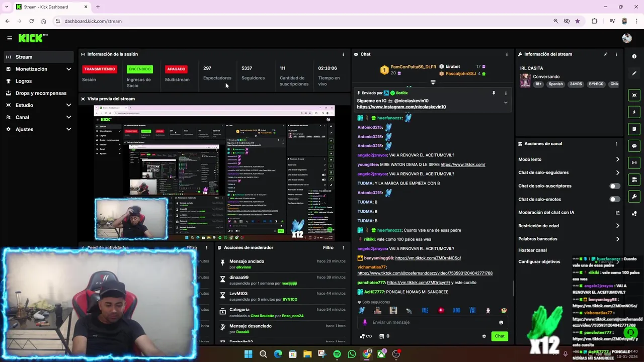Viewport: 644px width, 362px height.
Task: Open vichomatias77's TikTok video link
Action: click(x=425, y=273)
